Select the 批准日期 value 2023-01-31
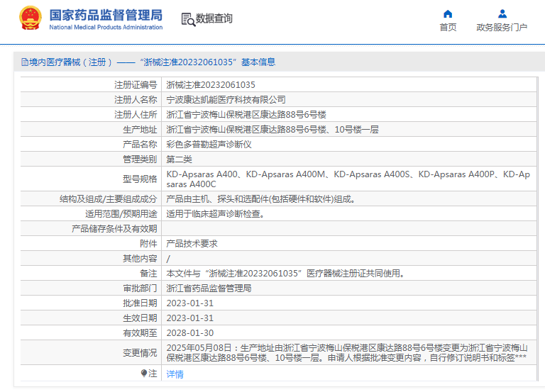This screenshot has height=392, width=545. click(x=189, y=303)
